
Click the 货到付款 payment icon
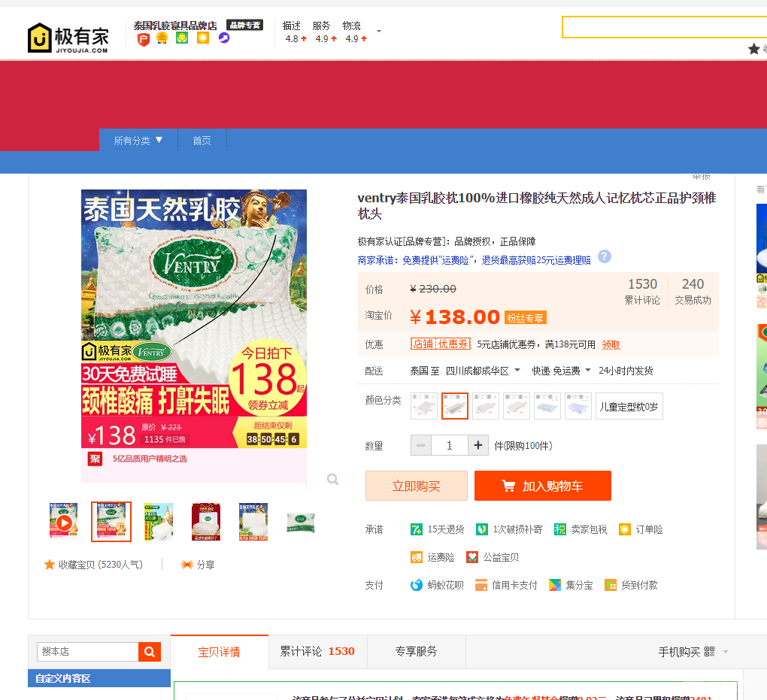(x=611, y=585)
